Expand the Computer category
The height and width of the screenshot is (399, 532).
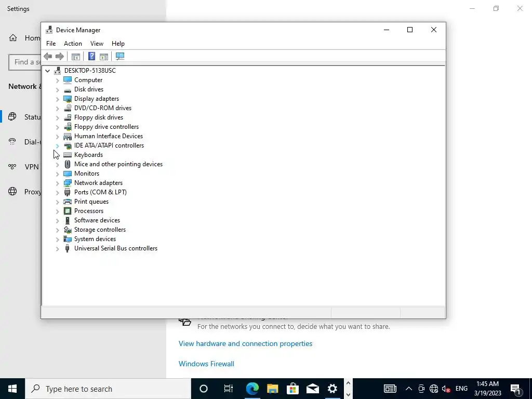[x=57, y=81]
